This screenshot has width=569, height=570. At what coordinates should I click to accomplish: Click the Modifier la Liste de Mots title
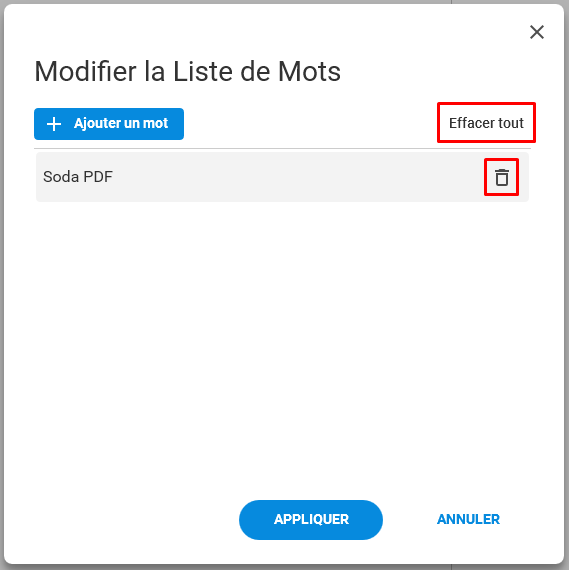(188, 71)
